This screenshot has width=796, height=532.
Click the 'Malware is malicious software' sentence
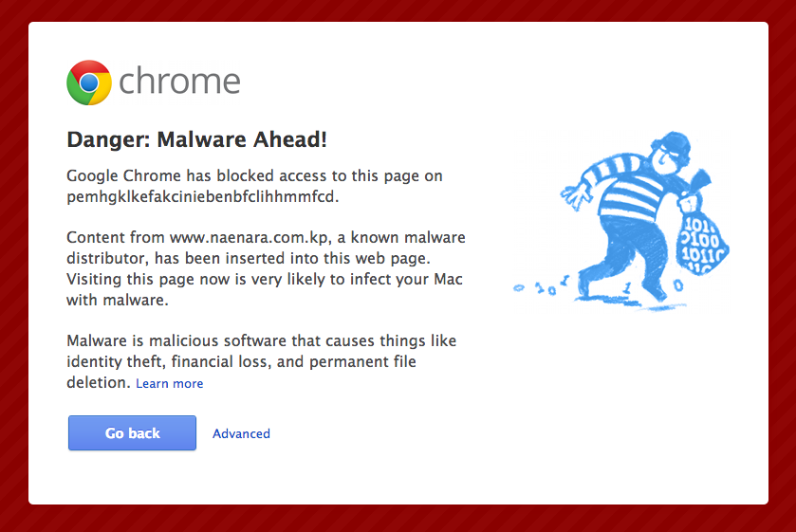255,339
